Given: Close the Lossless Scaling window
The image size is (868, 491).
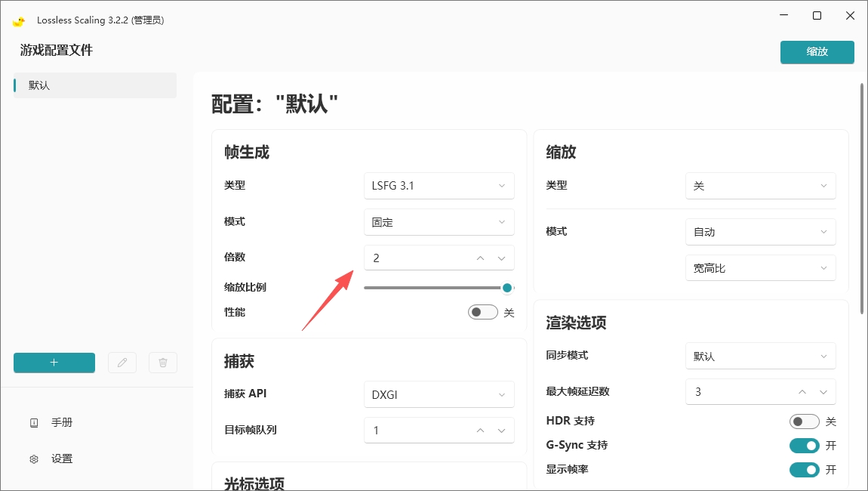Looking at the screenshot, I should point(851,16).
